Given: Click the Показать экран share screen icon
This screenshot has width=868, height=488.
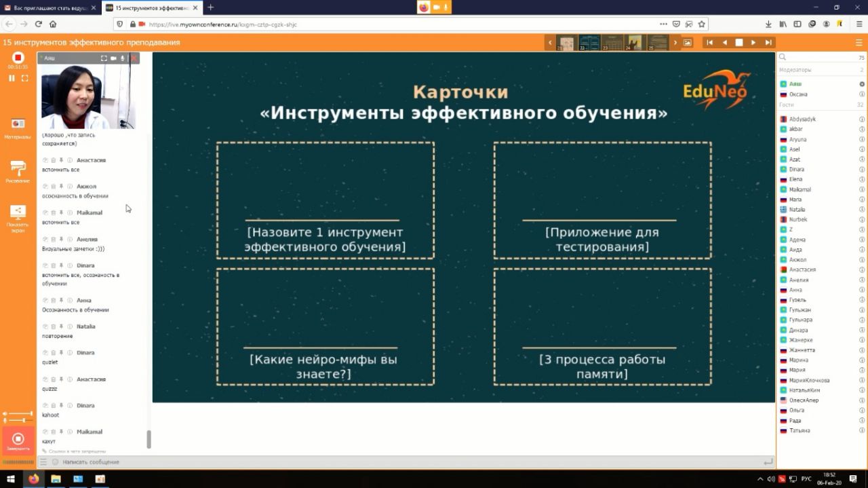Looking at the screenshot, I should 18,213.
